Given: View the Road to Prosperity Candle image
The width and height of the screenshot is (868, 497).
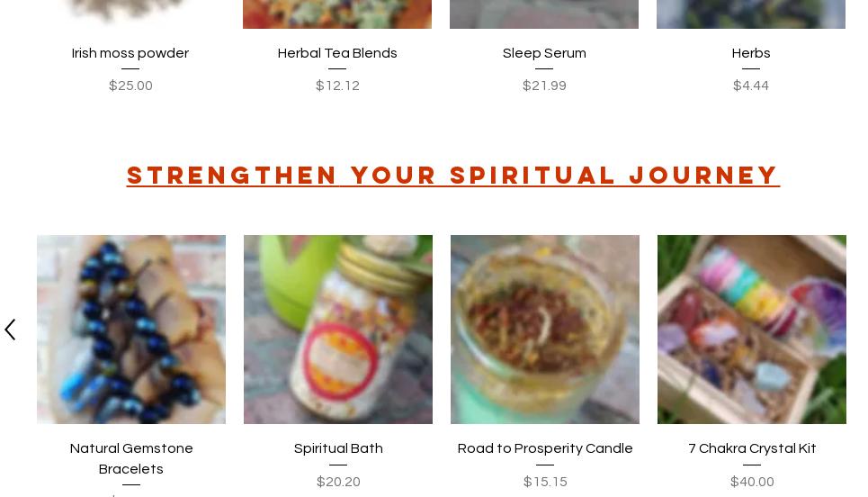Looking at the screenshot, I should click(x=545, y=330).
